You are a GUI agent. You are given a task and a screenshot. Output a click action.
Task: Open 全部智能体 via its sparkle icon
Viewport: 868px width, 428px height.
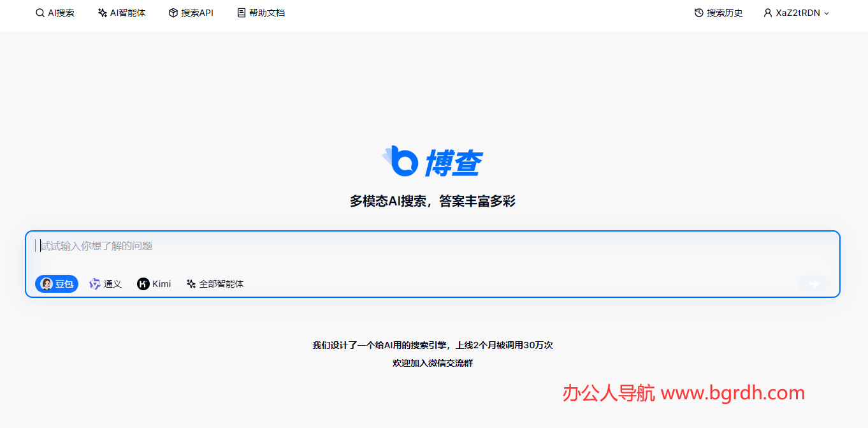pos(191,283)
